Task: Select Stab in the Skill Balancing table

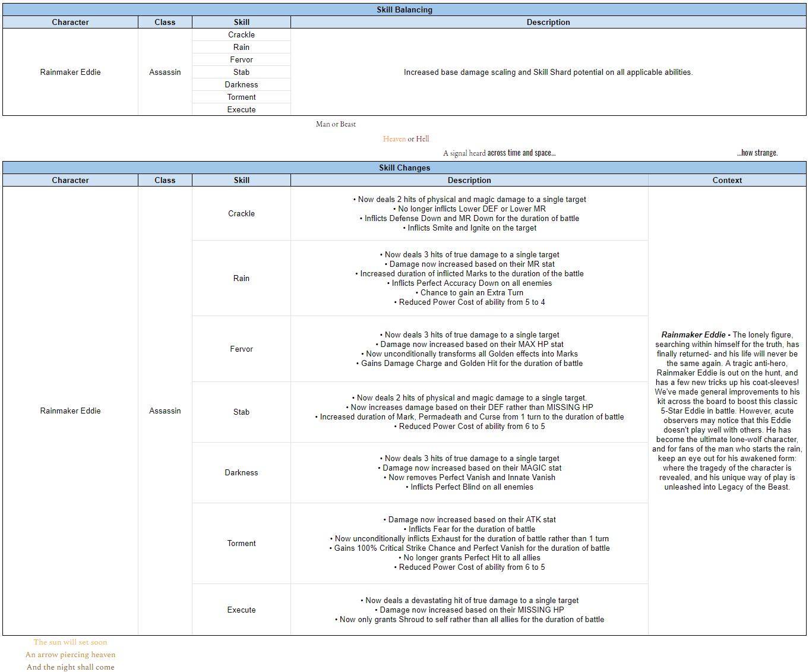Action: tap(241, 72)
